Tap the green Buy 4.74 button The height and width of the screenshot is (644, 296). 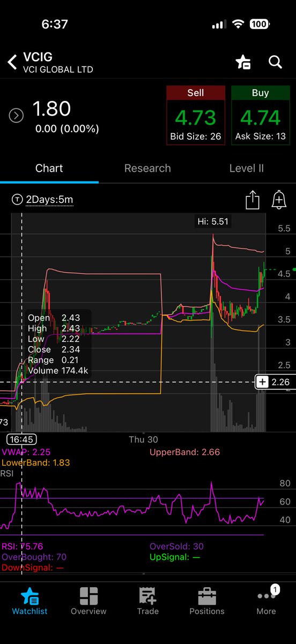coord(260,115)
